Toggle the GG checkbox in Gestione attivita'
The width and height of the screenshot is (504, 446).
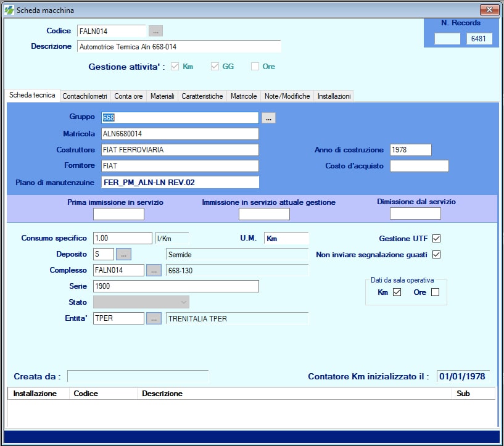pyautogui.click(x=215, y=67)
